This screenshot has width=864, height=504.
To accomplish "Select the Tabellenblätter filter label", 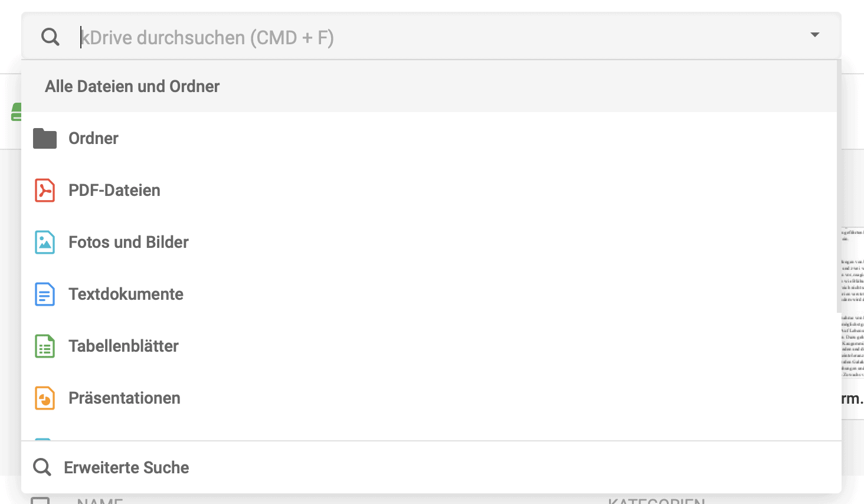I will click(x=123, y=346).
